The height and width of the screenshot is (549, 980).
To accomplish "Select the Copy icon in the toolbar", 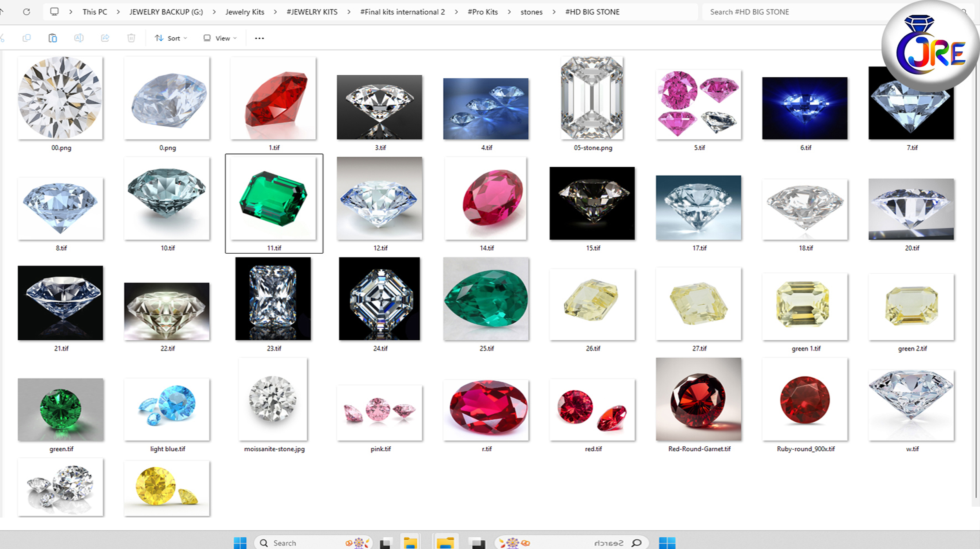I will [27, 38].
